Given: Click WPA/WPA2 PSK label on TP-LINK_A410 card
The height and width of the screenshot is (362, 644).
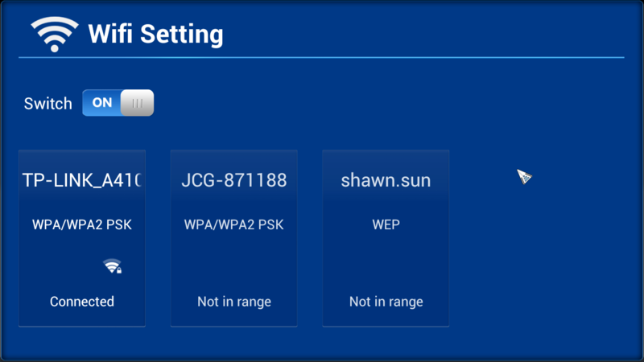Looking at the screenshot, I should point(82,224).
